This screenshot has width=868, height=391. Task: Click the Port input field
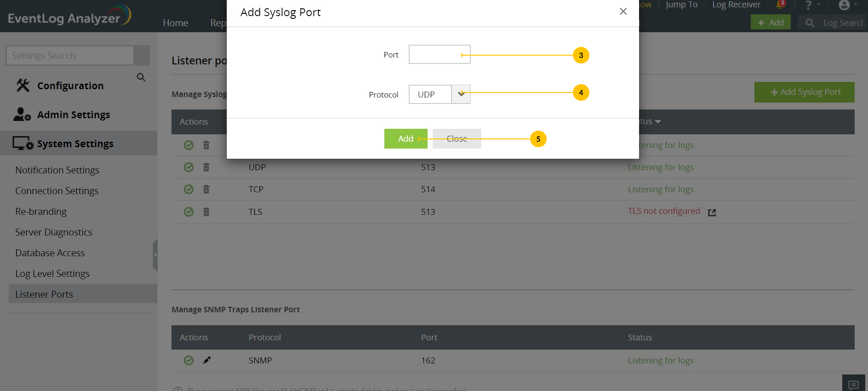pyautogui.click(x=439, y=54)
